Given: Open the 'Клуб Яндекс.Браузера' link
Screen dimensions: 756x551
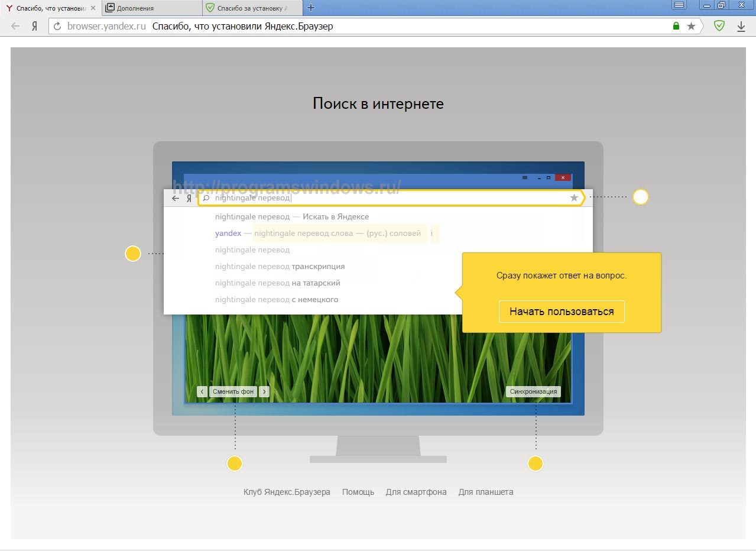Looking at the screenshot, I should coord(287,492).
